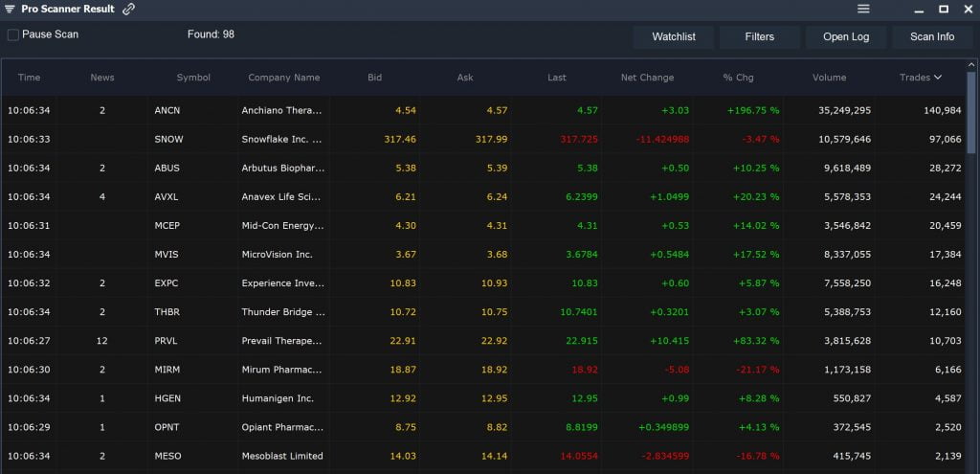The image size is (980, 474).
Task: Minimize the Pro Scanner window
Action: (918, 10)
